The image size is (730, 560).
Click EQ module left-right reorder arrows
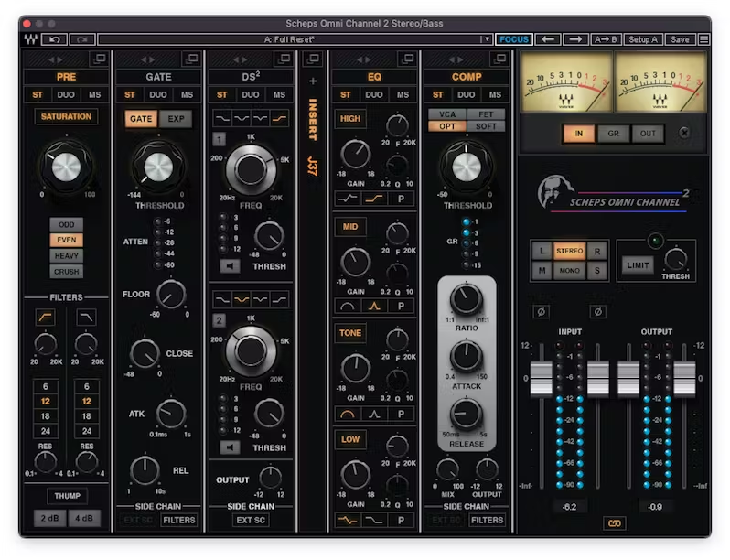click(364, 59)
